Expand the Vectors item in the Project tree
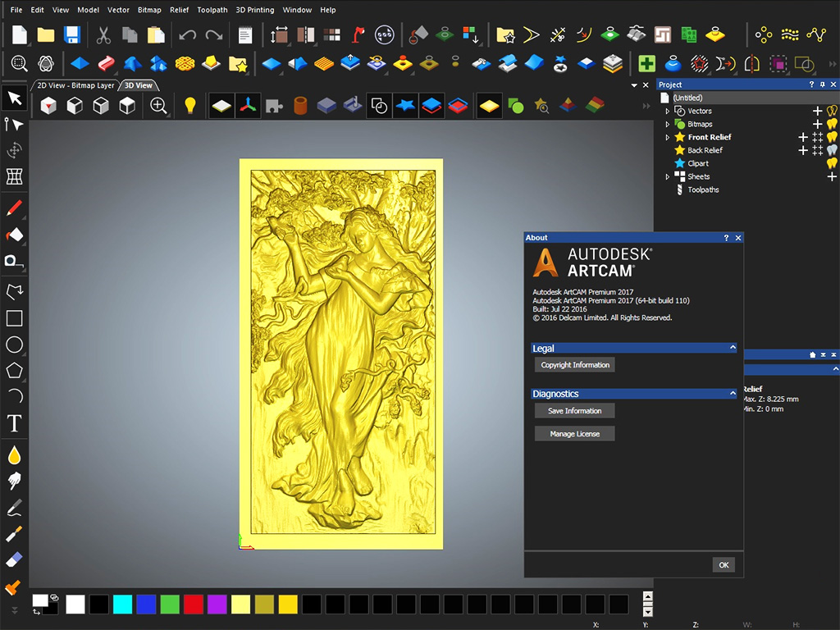840x630 pixels. [x=669, y=111]
